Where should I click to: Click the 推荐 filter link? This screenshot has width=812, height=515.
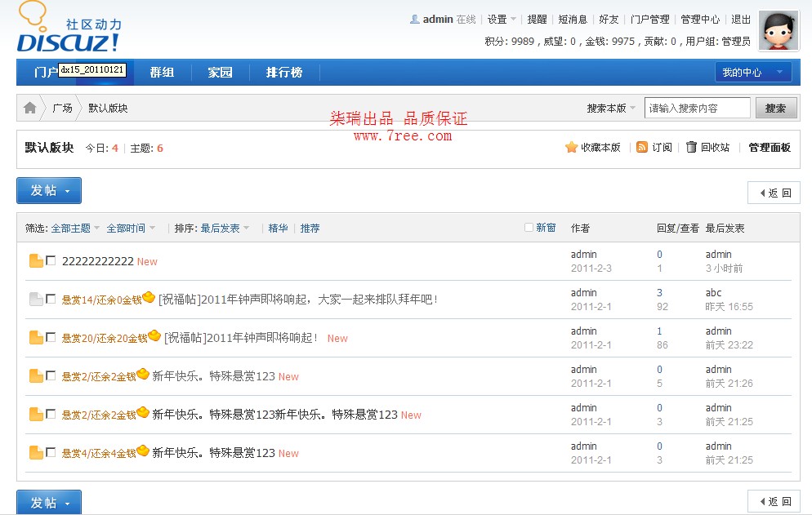(x=310, y=229)
